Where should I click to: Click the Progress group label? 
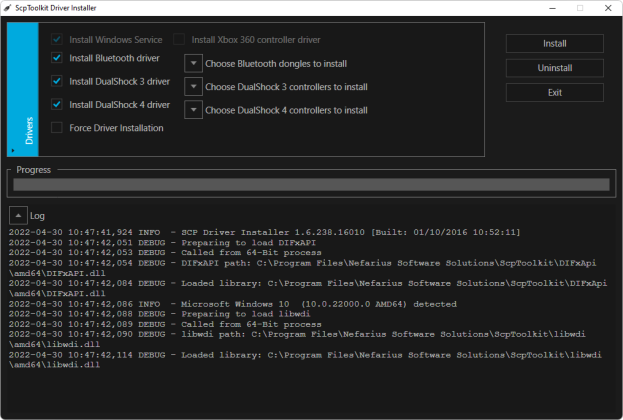coord(34,170)
